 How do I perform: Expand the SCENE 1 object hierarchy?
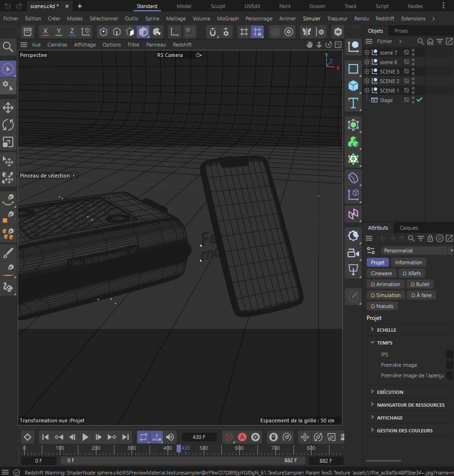(x=367, y=90)
